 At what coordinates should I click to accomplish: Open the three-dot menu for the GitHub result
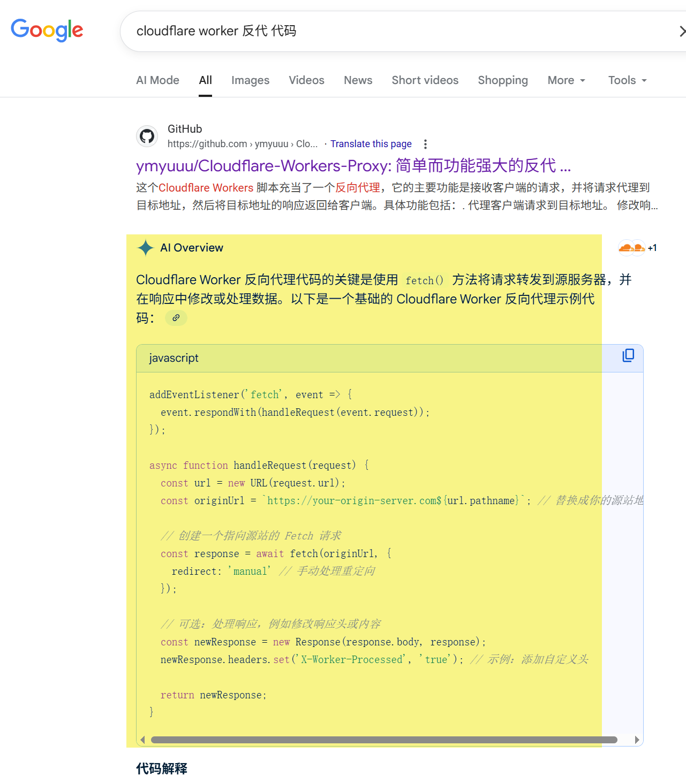point(425,144)
